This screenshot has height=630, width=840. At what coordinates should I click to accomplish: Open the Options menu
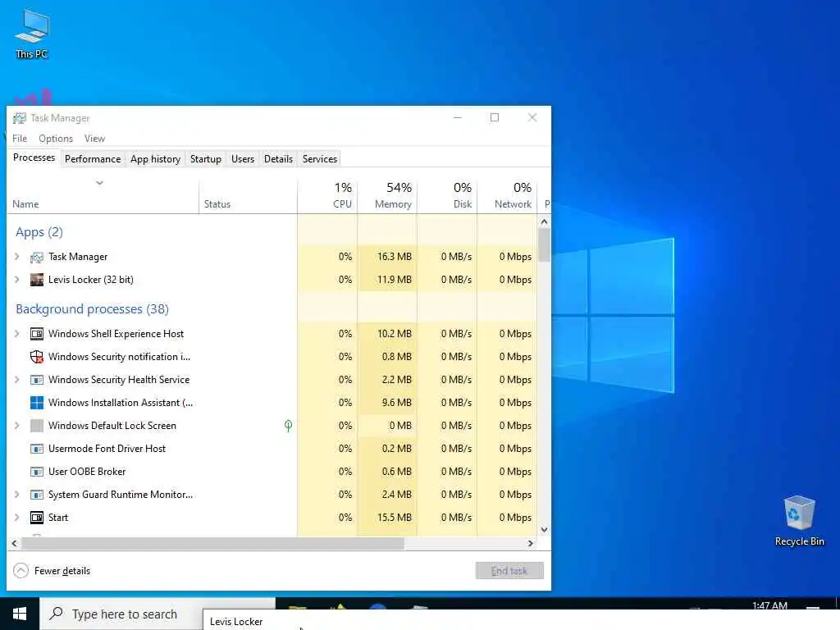(x=56, y=138)
